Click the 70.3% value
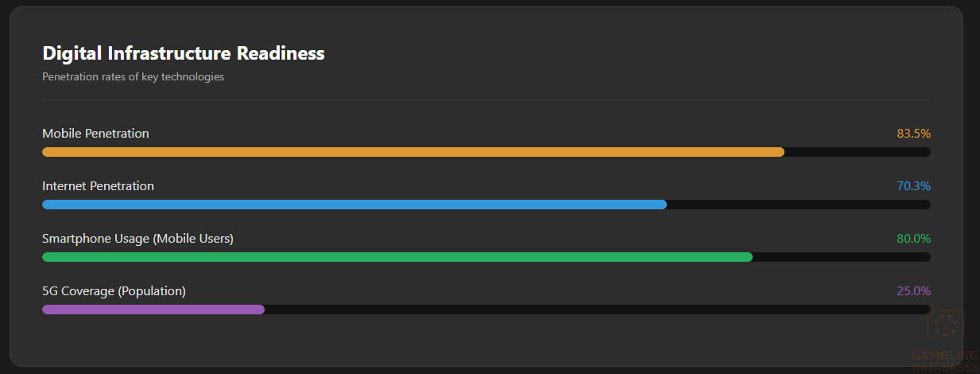 click(x=913, y=186)
